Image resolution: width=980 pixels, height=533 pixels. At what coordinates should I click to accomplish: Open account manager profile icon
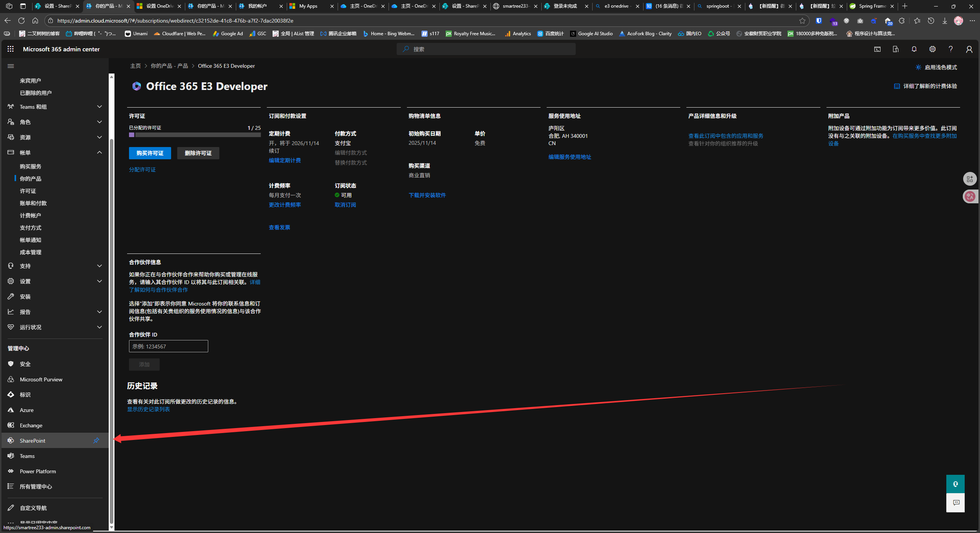point(969,49)
